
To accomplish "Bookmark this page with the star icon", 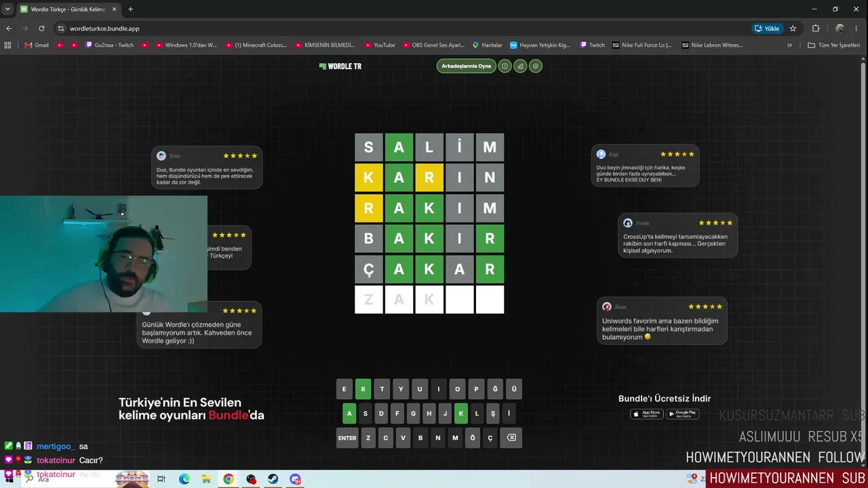I will pos(793,28).
